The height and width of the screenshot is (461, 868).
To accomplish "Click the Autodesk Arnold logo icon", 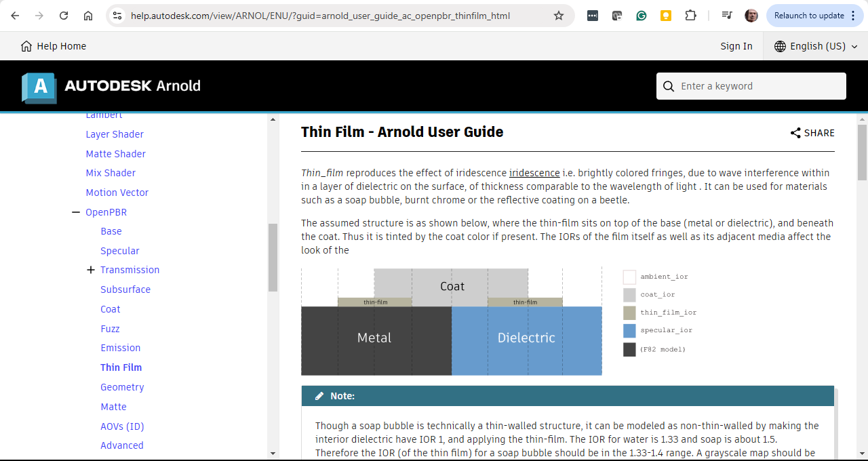I will coord(39,87).
